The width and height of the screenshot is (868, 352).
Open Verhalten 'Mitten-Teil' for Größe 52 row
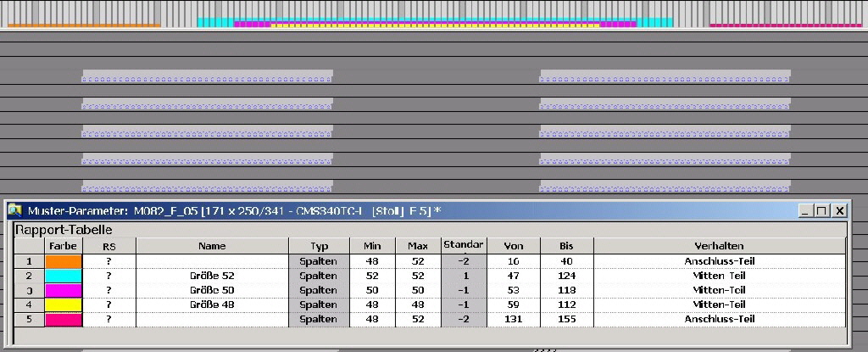tap(719, 276)
